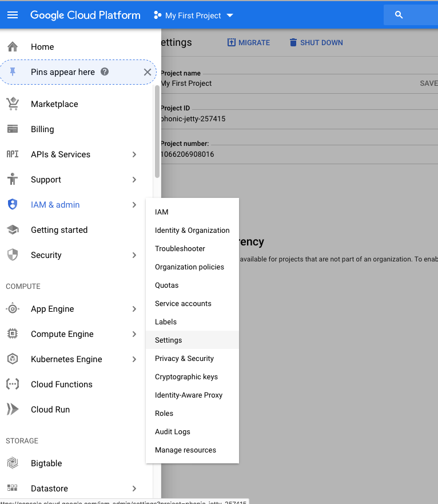Click the Migrate upload icon
438x504 pixels.
click(x=232, y=42)
